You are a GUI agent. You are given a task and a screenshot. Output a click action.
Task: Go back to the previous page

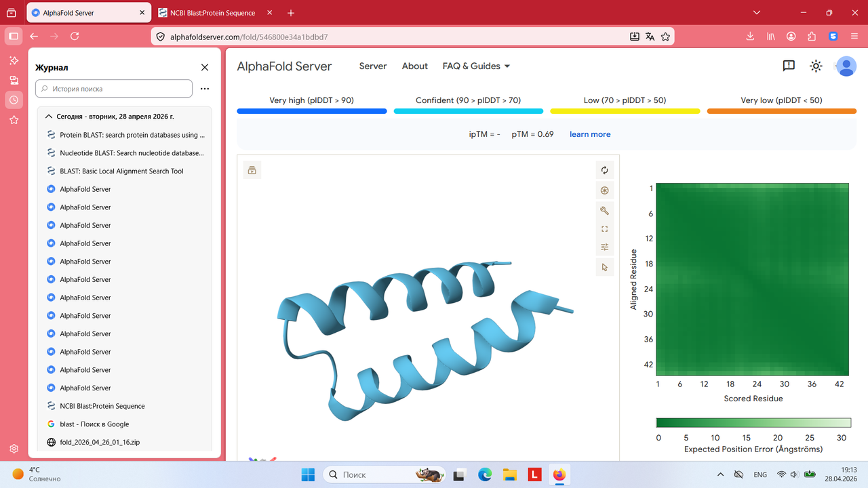coord(34,37)
